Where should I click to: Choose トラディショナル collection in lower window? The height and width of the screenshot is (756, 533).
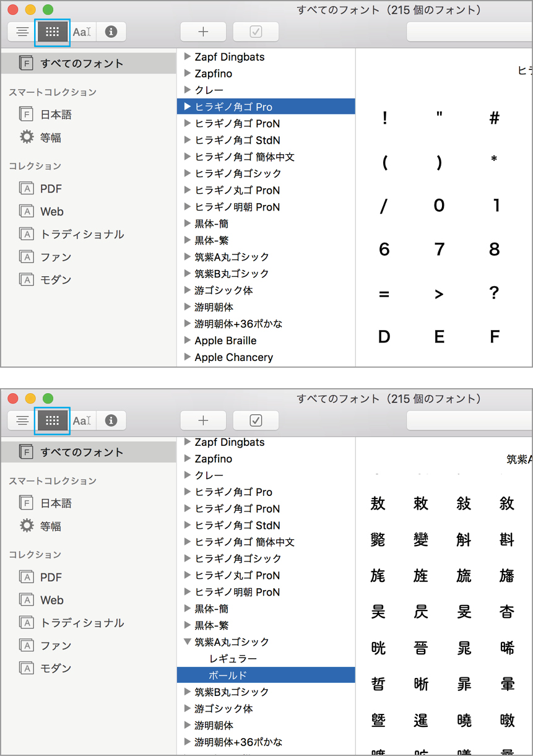point(82,623)
